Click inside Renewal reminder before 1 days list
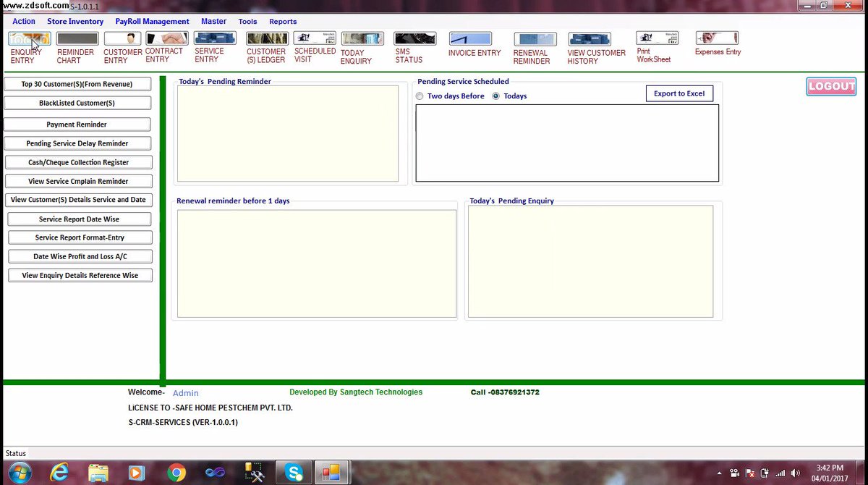This screenshot has width=868, height=485. 317,263
